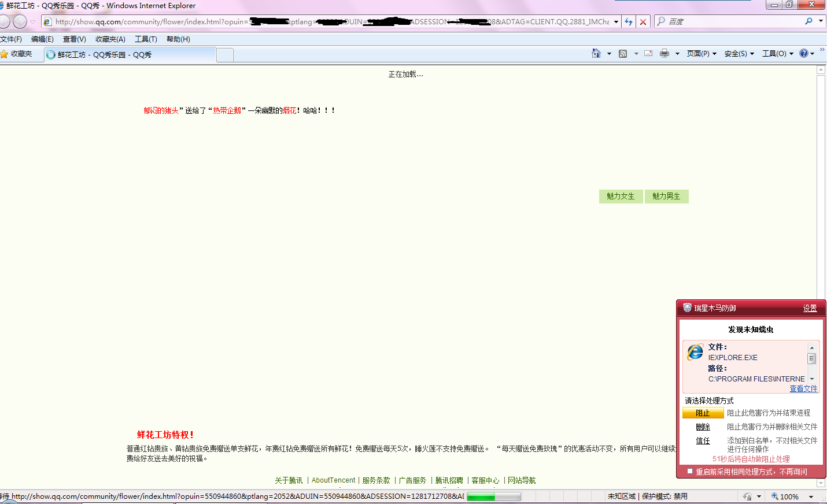Click the status bar zoom magnifier icon
The width and height of the screenshot is (827, 504).
(x=775, y=496)
